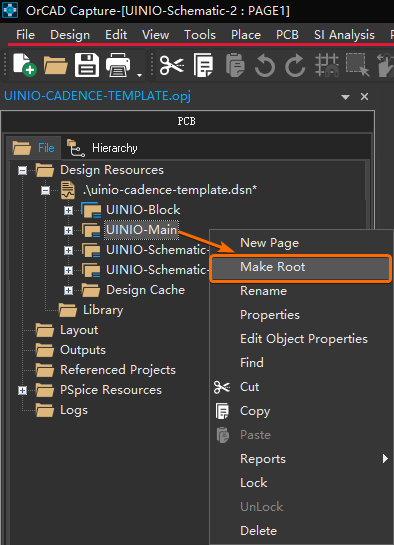Viewport: 394px width, 545px height.
Task: Click the Copy toolbar icon
Action: tap(203, 65)
